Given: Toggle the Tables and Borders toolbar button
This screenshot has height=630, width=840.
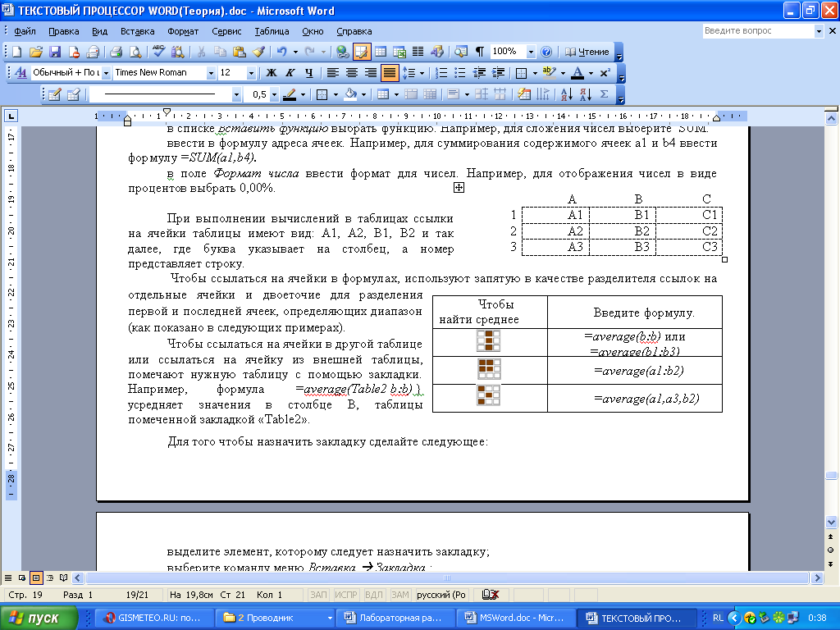Looking at the screenshot, I should 362,52.
